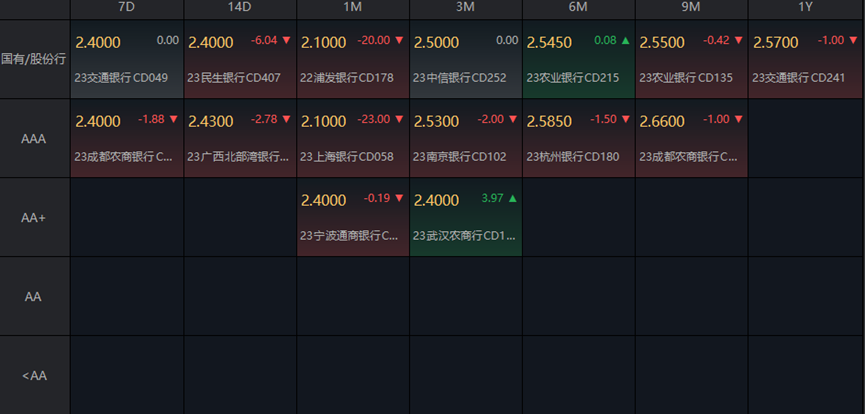Click the AA rating row label
Image resolution: width=865 pixels, height=414 pixels.
tap(34, 296)
